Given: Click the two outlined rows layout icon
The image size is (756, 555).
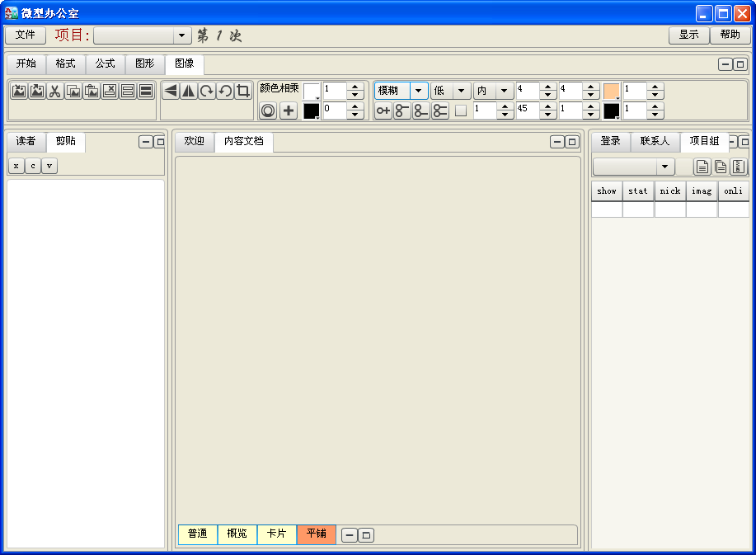Looking at the screenshot, I should click(127, 91).
